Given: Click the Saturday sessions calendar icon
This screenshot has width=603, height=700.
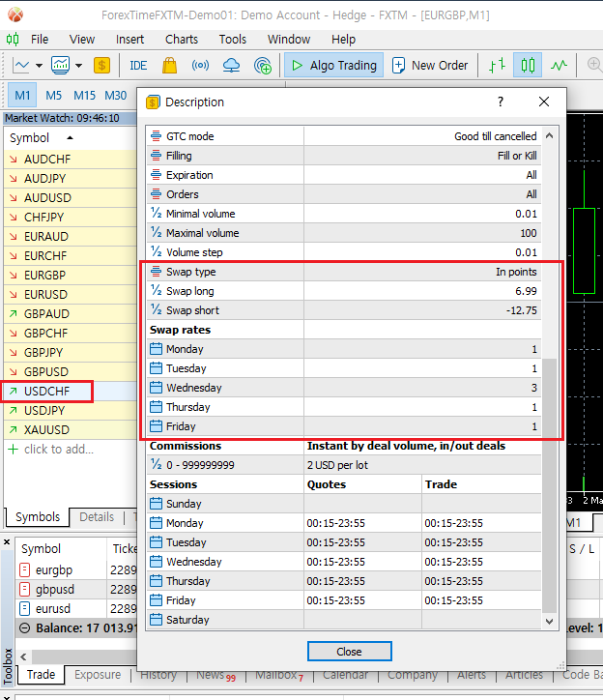Looking at the screenshot, I should [x=156, y=620].
